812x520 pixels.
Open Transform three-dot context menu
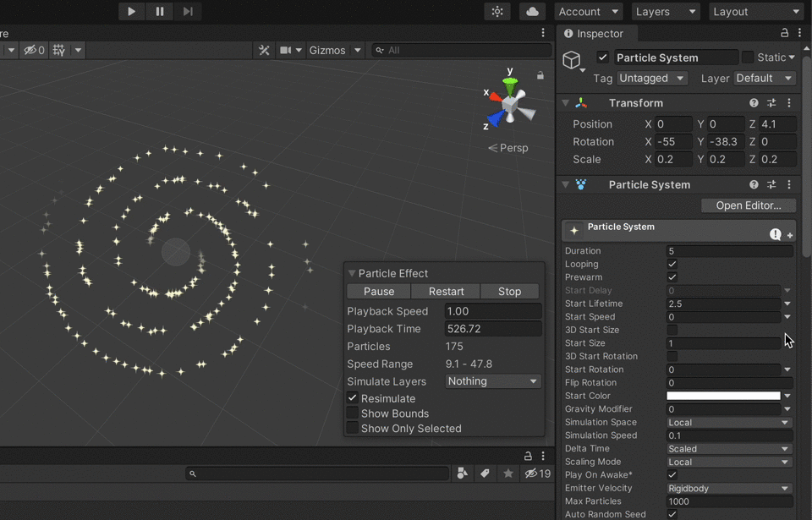pos(789,103)
